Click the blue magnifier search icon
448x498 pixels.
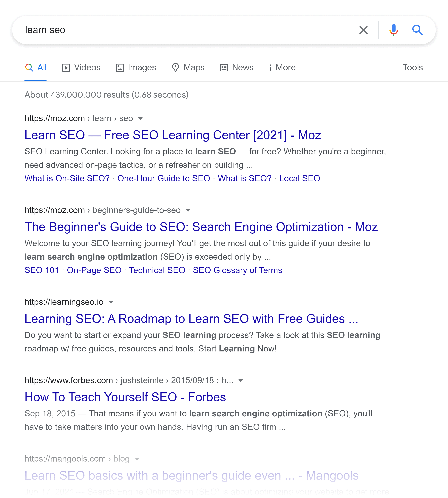click(418, 30)
